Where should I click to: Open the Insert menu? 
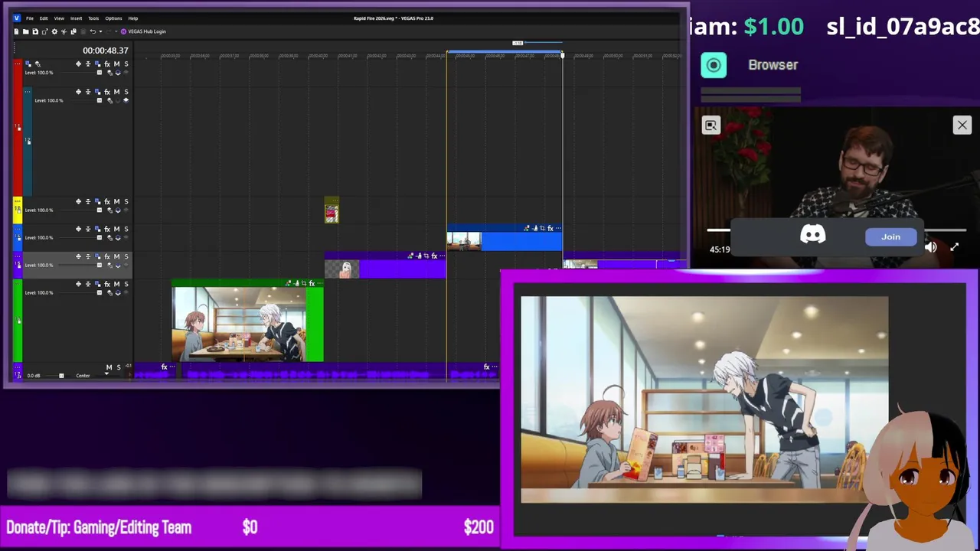(76, 18)
